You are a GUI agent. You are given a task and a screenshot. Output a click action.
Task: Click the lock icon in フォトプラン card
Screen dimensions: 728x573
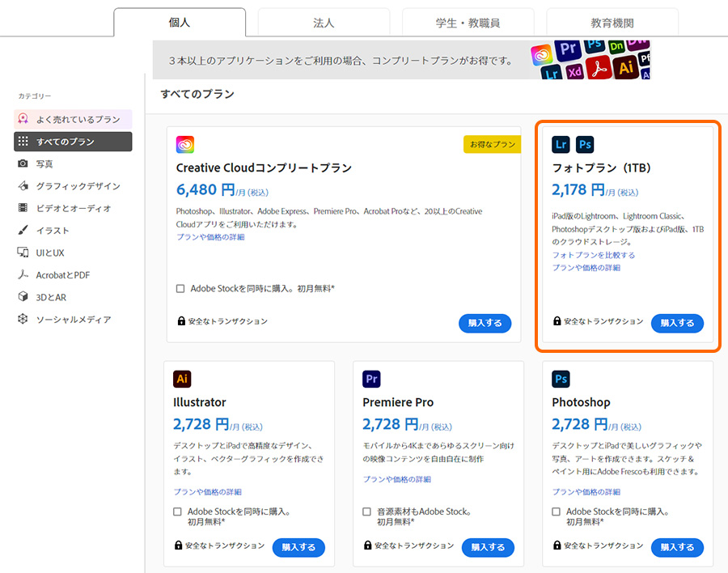click(557, 321)
